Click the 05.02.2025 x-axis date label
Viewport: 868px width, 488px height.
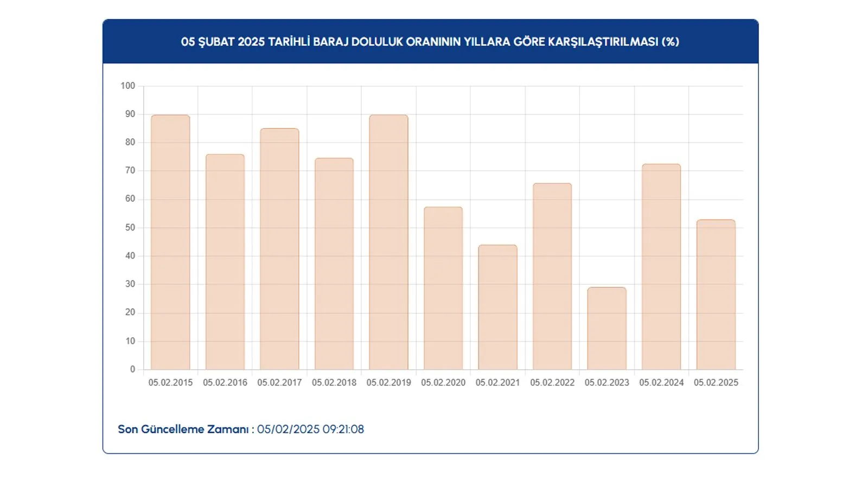coord(716,383)
